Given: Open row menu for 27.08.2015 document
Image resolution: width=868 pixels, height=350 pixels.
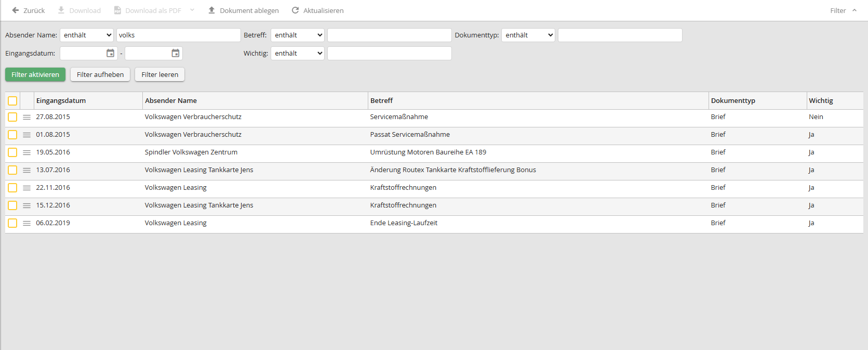Looking at the screenshot, I should tap(26, 118).
